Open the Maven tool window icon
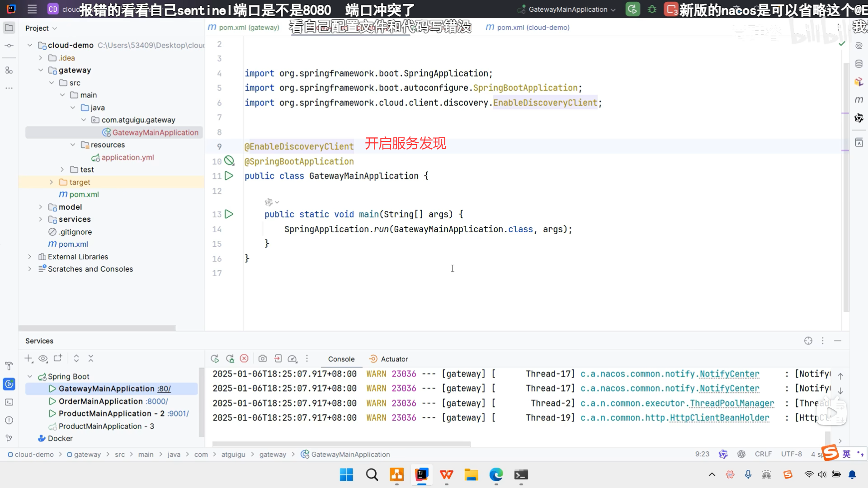The image size is (868, 488). pos(859,100)
